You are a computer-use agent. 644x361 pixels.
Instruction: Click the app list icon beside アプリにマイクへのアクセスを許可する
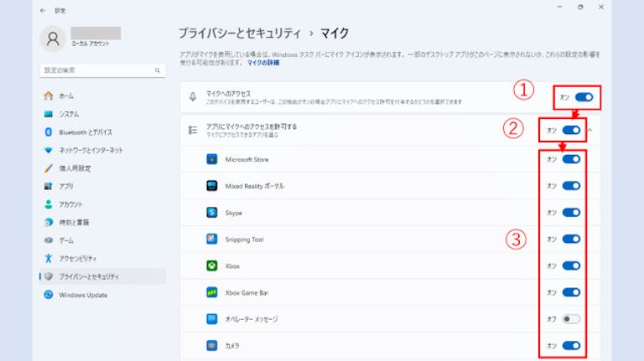[193, 130]
